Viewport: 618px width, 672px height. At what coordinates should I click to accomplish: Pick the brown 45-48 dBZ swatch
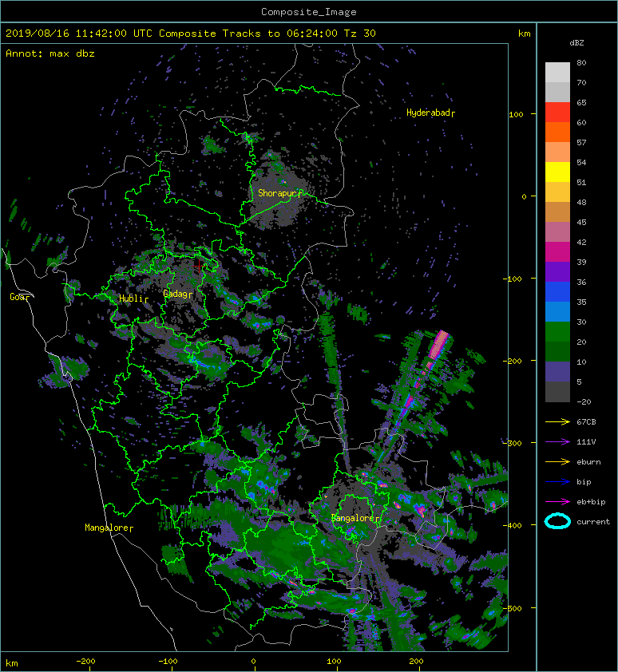coord(557,212)
